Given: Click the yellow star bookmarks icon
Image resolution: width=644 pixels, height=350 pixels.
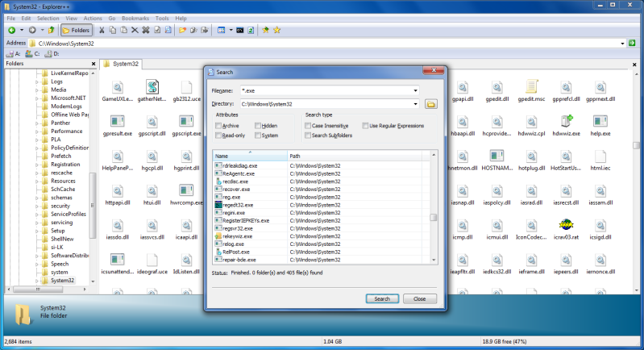Looking at the screenshot, I should pyautogui.click(x=276, y=30).
